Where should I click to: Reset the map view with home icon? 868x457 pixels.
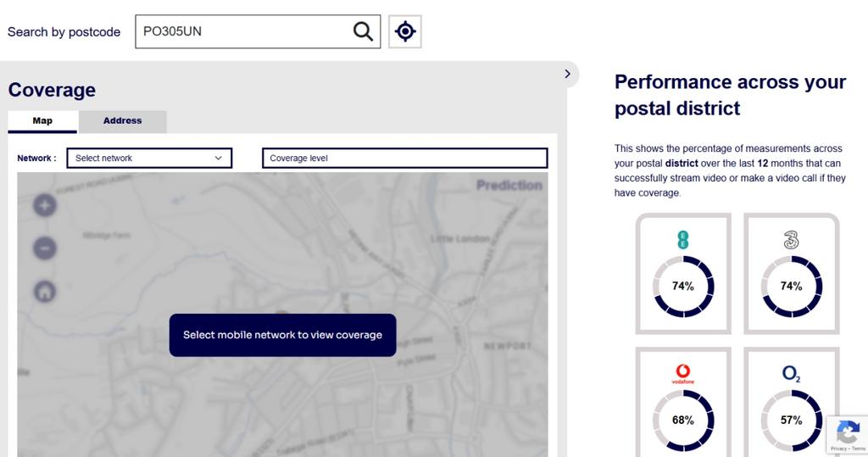tap(45, 291)
